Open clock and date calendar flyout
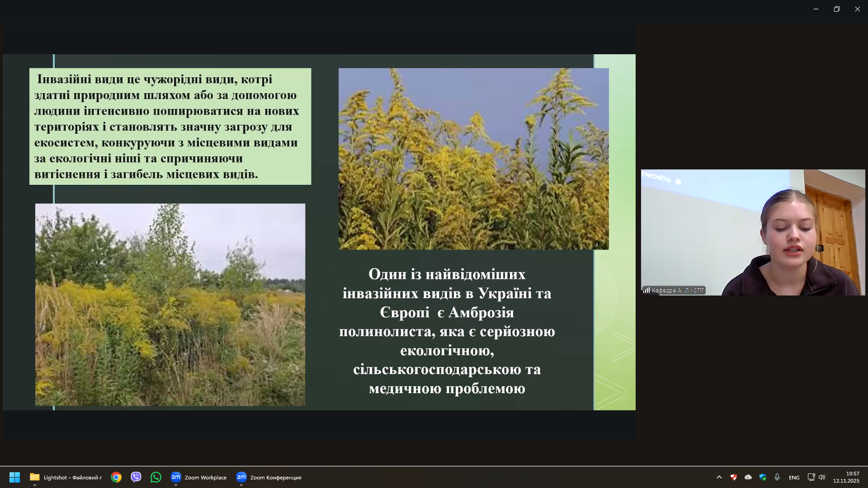The width and height of the screenshot is (868, 488). point(846,477)
